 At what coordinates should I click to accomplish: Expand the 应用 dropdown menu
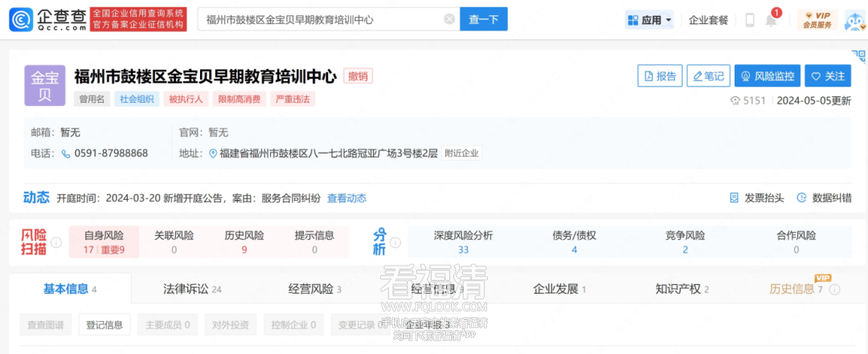coord(650,20)
